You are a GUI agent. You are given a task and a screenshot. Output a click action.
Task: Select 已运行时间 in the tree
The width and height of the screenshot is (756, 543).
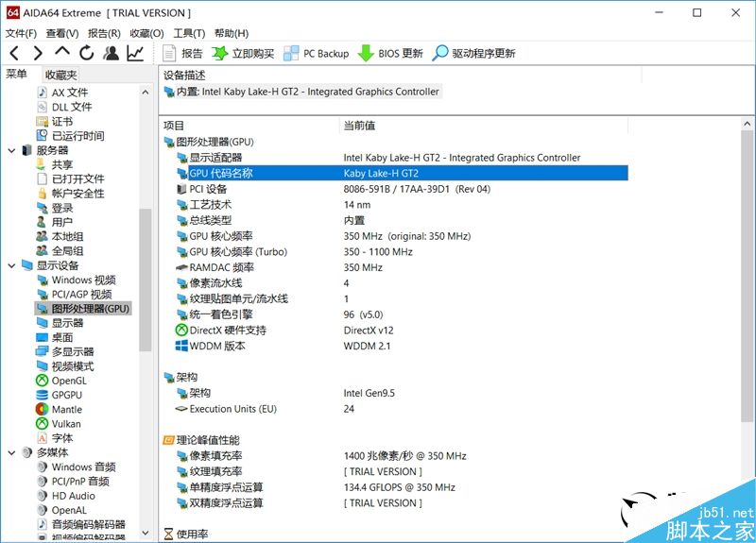70,136
